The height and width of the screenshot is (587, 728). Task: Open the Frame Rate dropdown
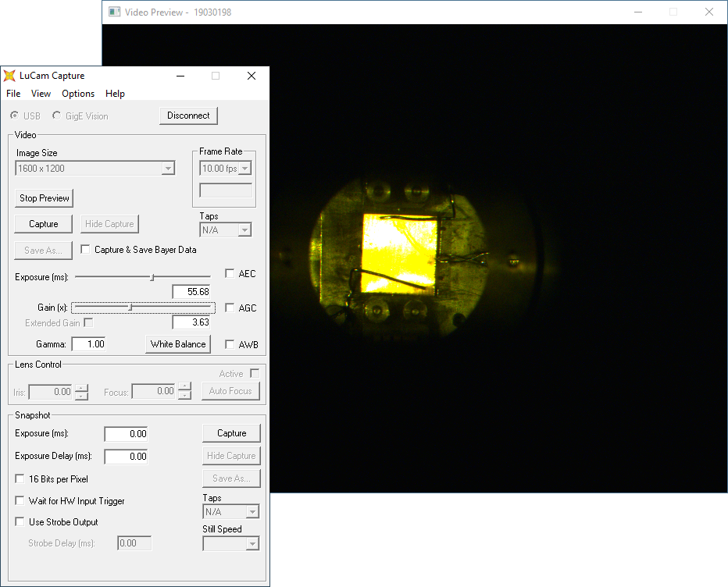[245, 169]
